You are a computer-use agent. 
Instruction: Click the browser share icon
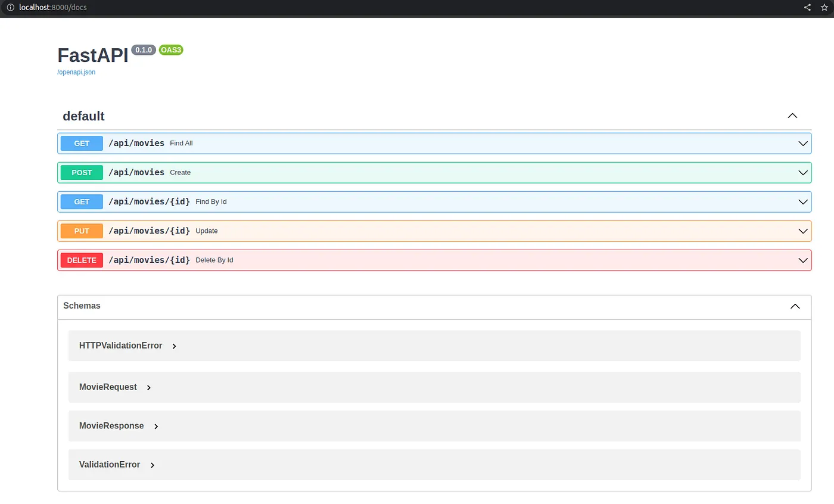coord(807,7)
